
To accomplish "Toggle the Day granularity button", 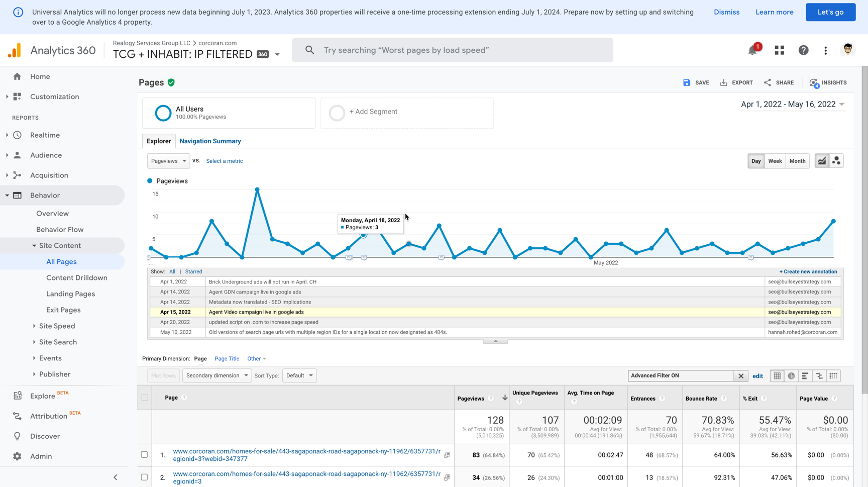I will click(x=755, y=161).
